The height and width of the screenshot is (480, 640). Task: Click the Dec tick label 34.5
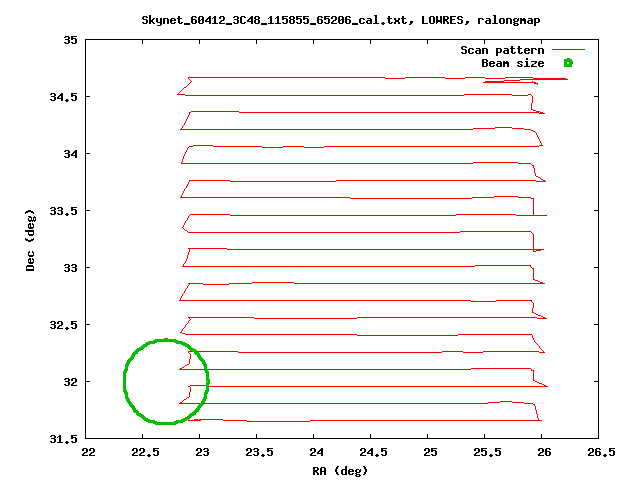point(63,97)
